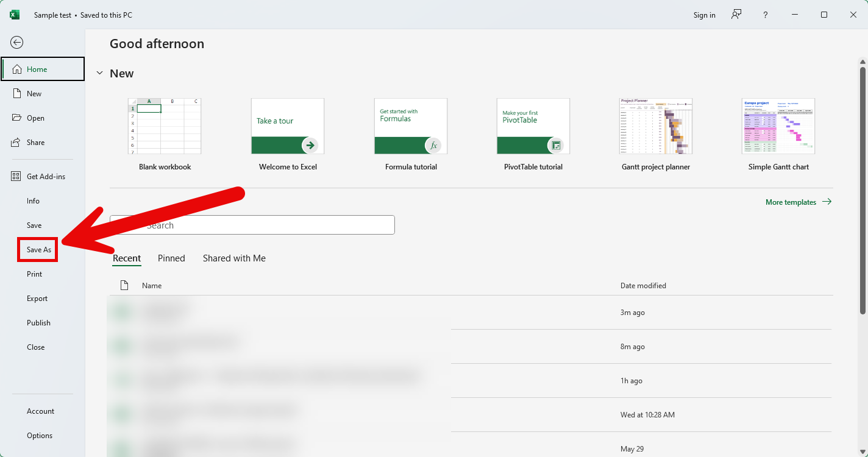Click the back arrow icon

coord(16,42)
